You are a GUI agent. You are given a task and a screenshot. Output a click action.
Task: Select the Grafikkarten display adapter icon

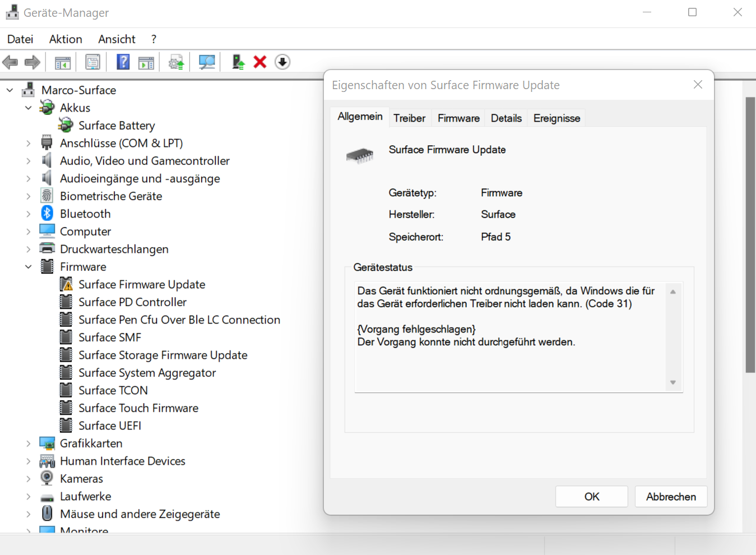tap(47, 443)
